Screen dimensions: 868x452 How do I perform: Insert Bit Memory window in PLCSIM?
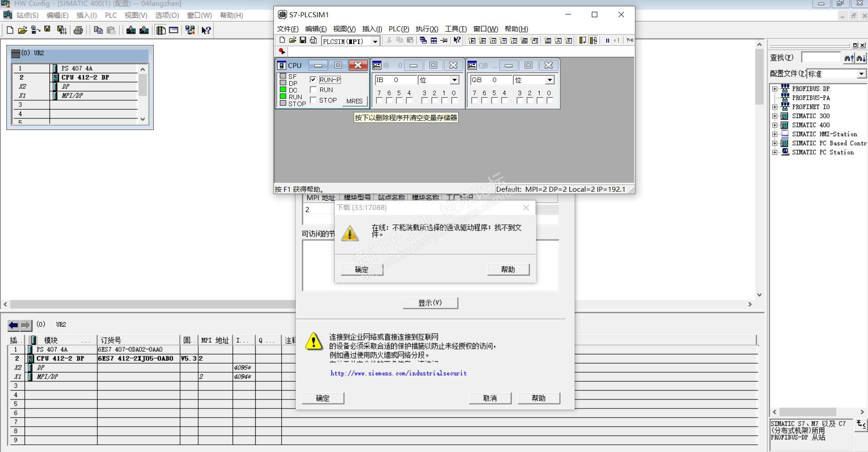click(x=493, y=40)
